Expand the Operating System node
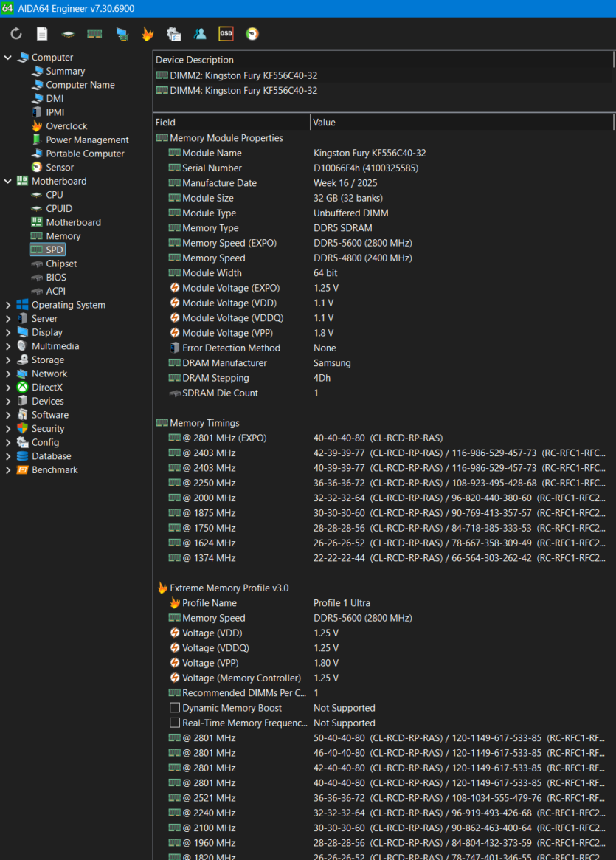616x860 pixels. [x=7, y=305]
